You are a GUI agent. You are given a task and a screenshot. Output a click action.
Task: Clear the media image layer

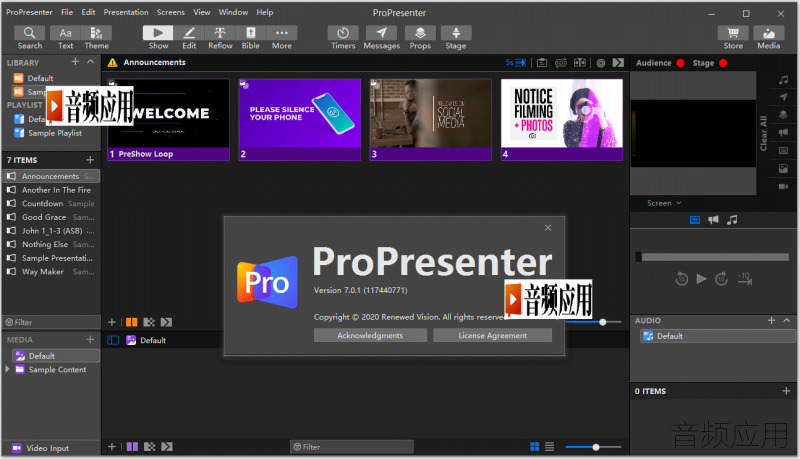tap(783, 168)
